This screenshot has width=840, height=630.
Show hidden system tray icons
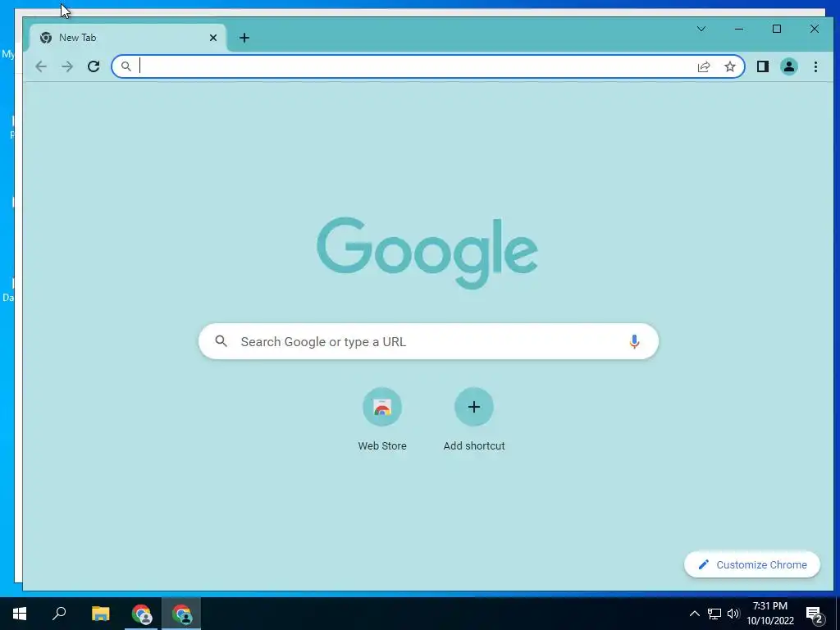[694, 614]
